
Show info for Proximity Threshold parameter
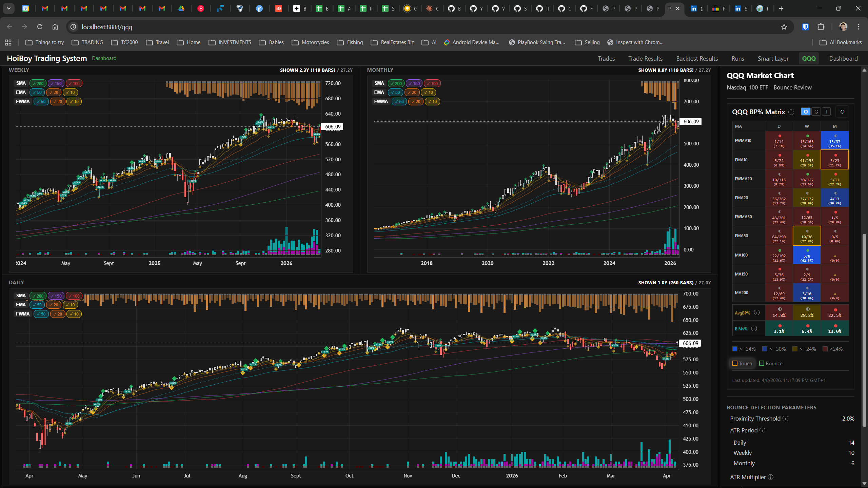[x=785, y=419]
